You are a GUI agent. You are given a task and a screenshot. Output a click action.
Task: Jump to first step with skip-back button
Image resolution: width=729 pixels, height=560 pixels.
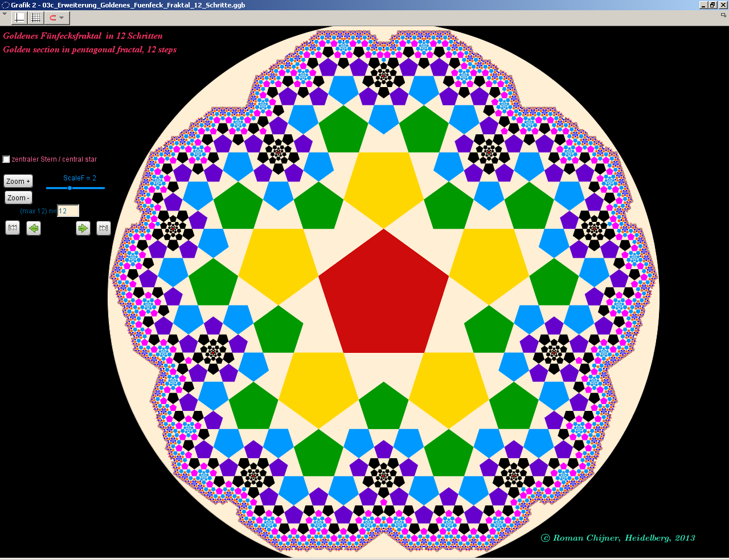[13, 228]
